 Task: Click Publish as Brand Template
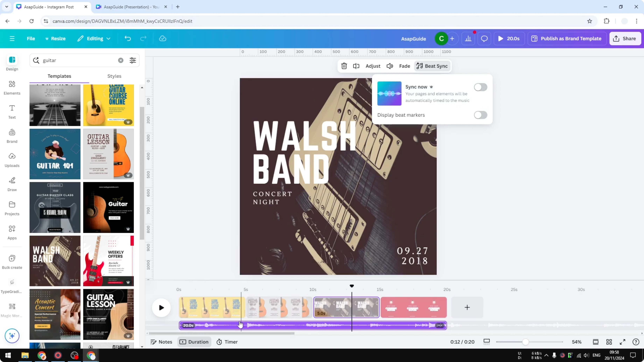pos(567,38)
